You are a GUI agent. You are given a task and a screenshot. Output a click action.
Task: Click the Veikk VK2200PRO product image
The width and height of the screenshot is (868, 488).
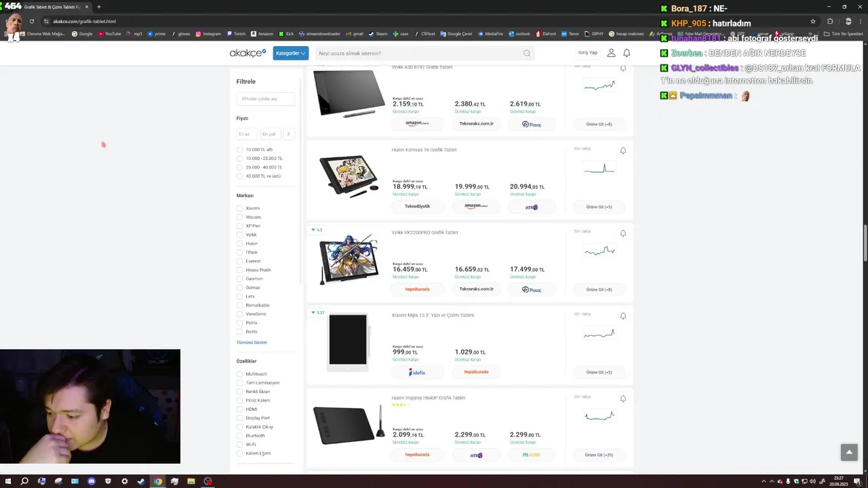(x=349, y=259)
